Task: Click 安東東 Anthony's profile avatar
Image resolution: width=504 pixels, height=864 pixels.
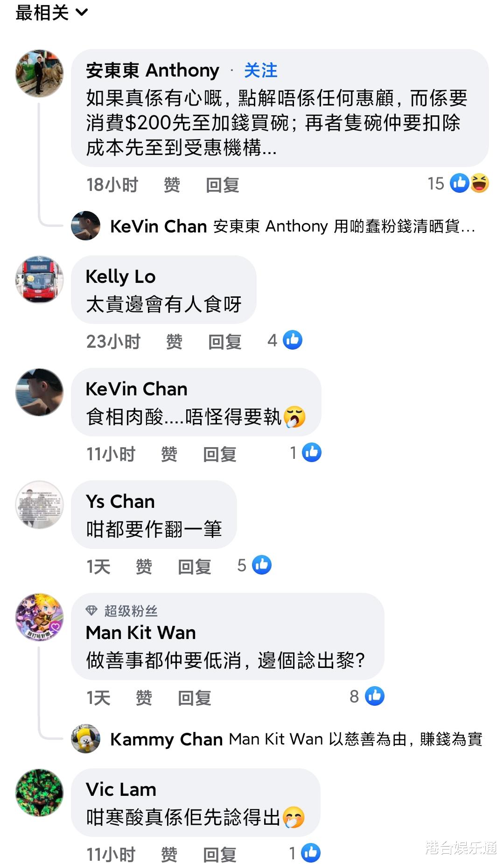Action: [40, 73]
